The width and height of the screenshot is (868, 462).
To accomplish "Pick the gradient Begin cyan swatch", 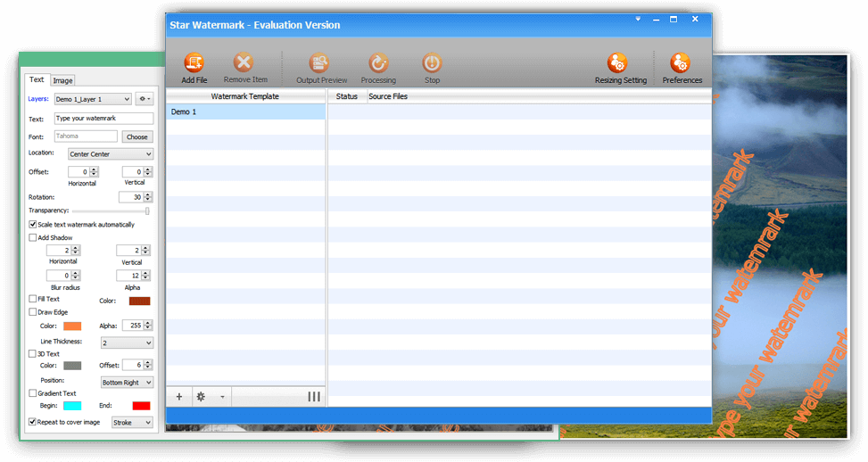I will 72,406.
